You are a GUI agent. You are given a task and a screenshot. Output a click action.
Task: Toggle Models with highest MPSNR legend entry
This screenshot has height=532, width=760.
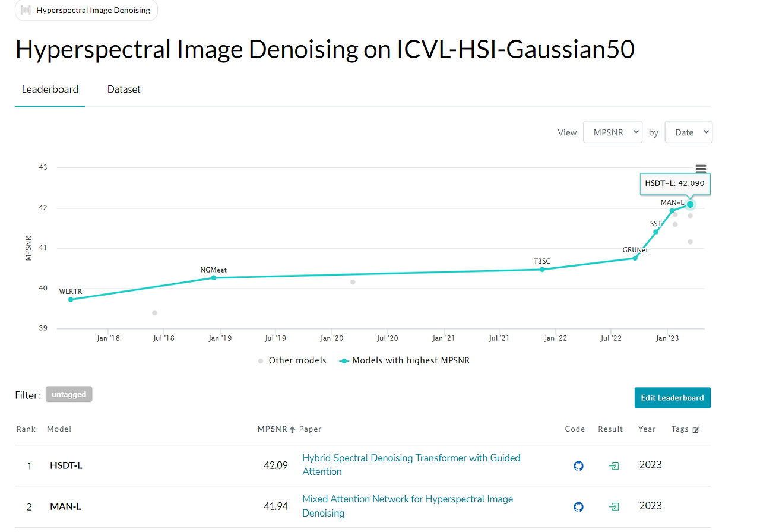[404, 360]
